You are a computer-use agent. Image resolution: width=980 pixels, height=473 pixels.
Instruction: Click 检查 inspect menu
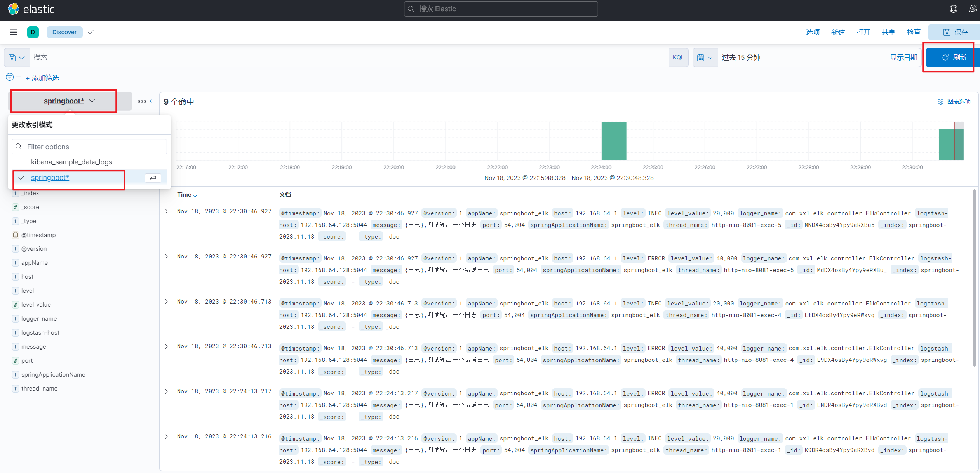pos(914,32)
